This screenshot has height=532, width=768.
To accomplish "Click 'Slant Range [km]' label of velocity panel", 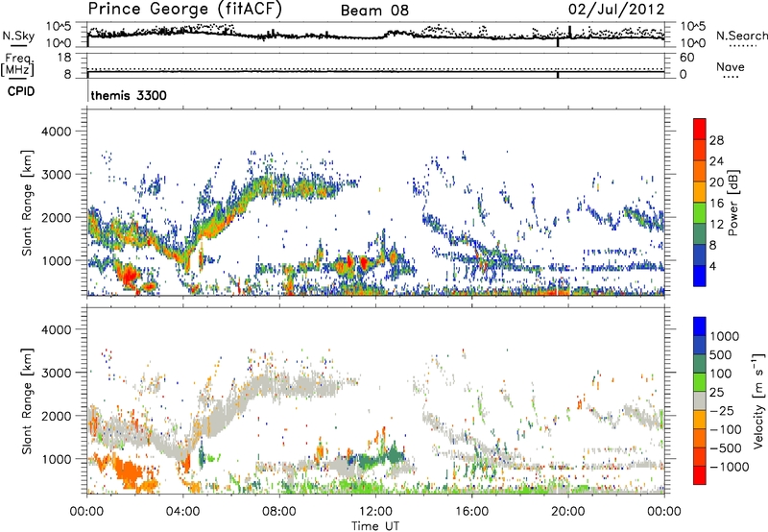I will click(x=27, y=400).
